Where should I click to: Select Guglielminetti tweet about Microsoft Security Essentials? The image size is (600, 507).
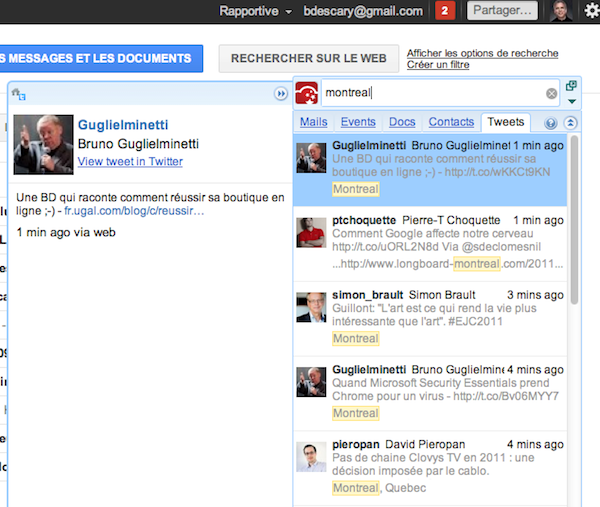tap(430, 393)
